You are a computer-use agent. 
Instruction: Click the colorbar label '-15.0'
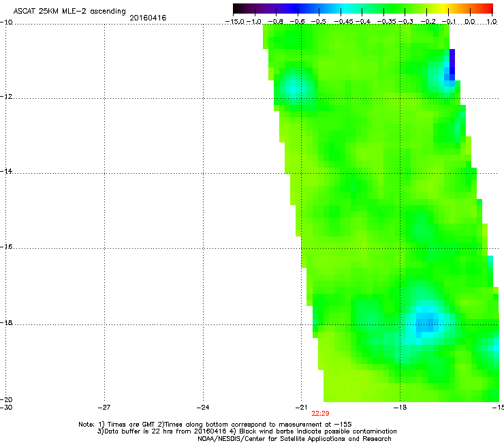[x=235, y=22]
